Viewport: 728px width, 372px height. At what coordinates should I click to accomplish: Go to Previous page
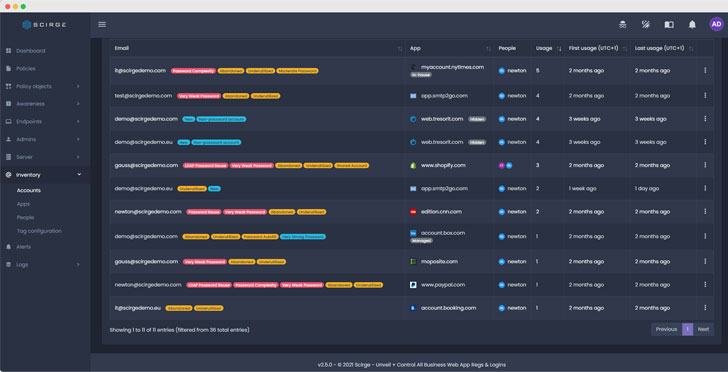666,329
